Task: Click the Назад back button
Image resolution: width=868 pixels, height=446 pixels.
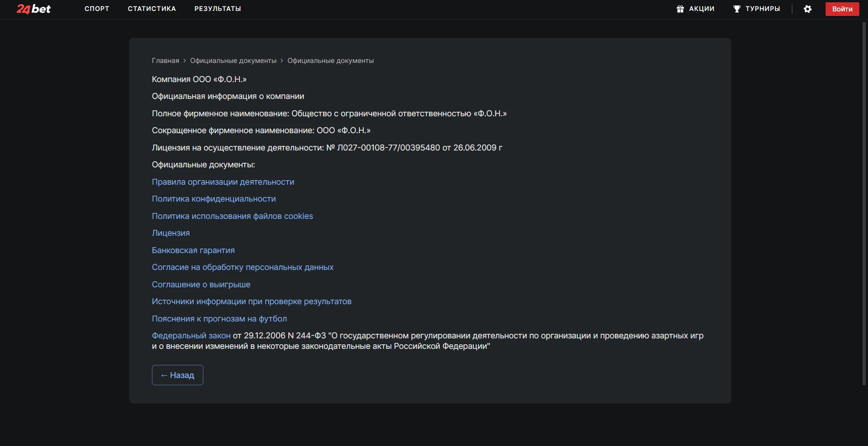Action: [x=177, y=375]
